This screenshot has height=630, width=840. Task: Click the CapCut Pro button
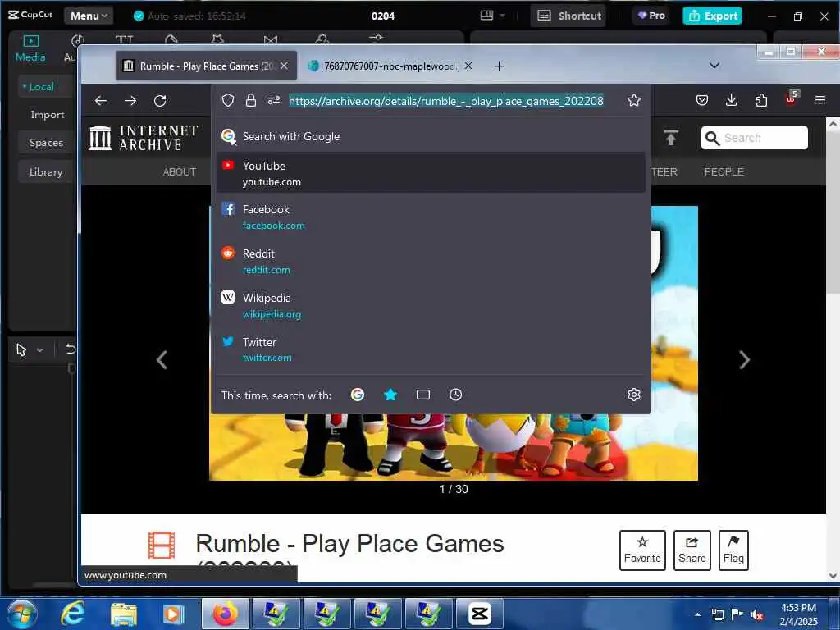[651, 16]
